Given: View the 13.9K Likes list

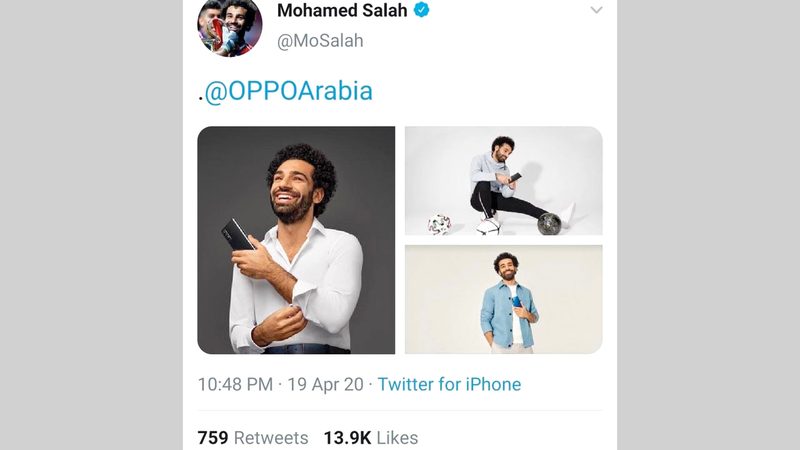Looking at the screenshot, I should click(370, 437).
